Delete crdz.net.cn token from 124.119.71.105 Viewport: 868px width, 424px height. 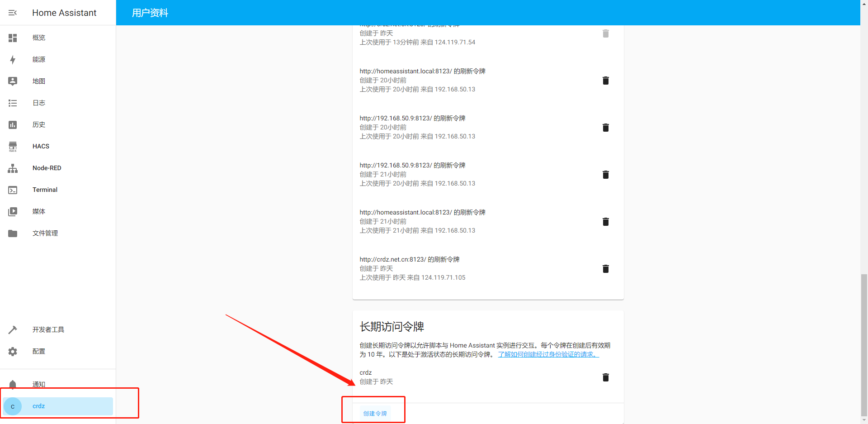click(606, 269)
